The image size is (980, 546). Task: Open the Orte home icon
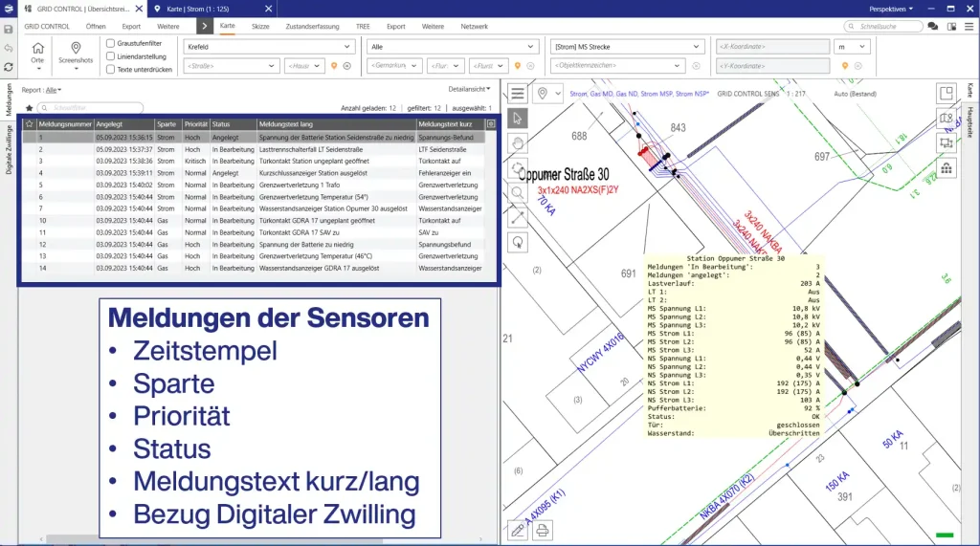coord(37,55)
